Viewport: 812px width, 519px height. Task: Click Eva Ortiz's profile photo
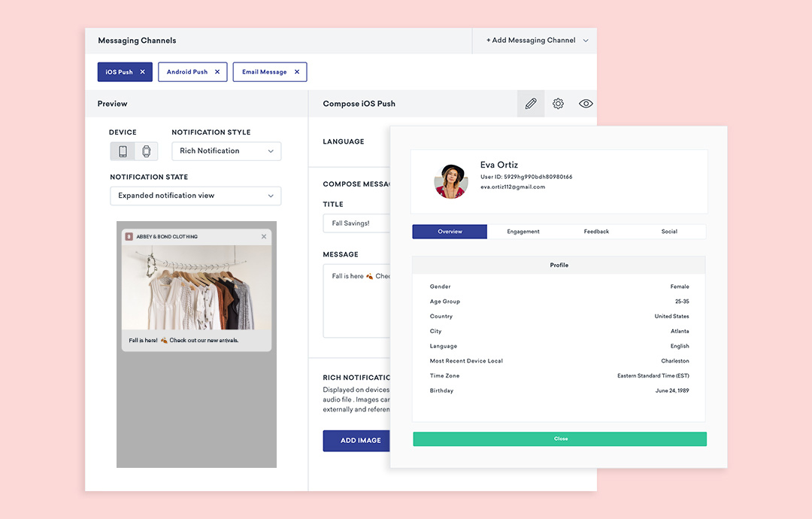pos(452,181)
